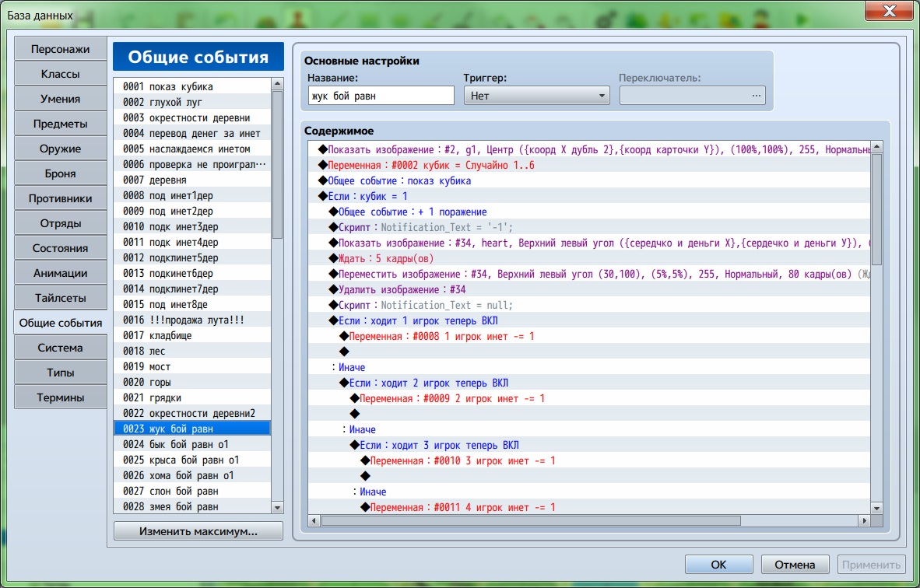Viewport: 920px width, 588px height.
Task: Open the Триггер dropdown
Action: pos(536,96)
